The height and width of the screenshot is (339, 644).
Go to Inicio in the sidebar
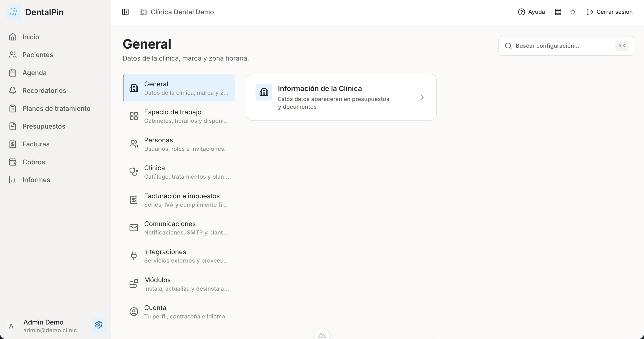55,37
